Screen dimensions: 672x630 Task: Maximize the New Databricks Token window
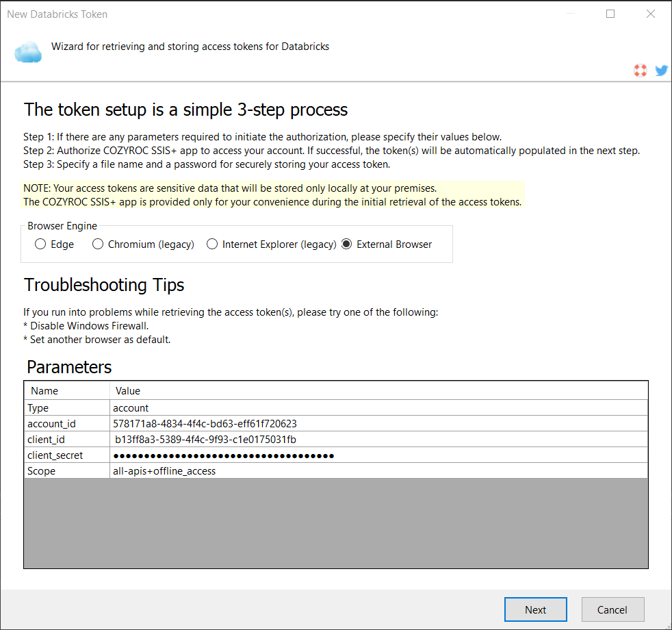pyautogui.click(x=610, y=14)
